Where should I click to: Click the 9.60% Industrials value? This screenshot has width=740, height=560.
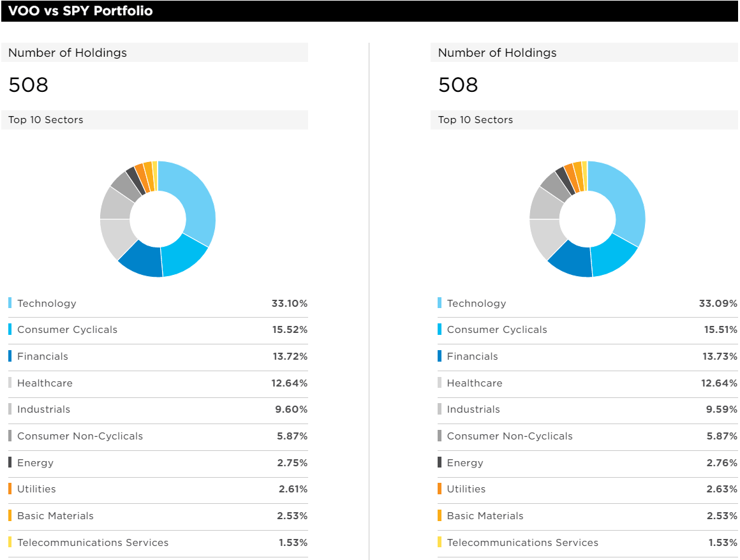point(291,409)
